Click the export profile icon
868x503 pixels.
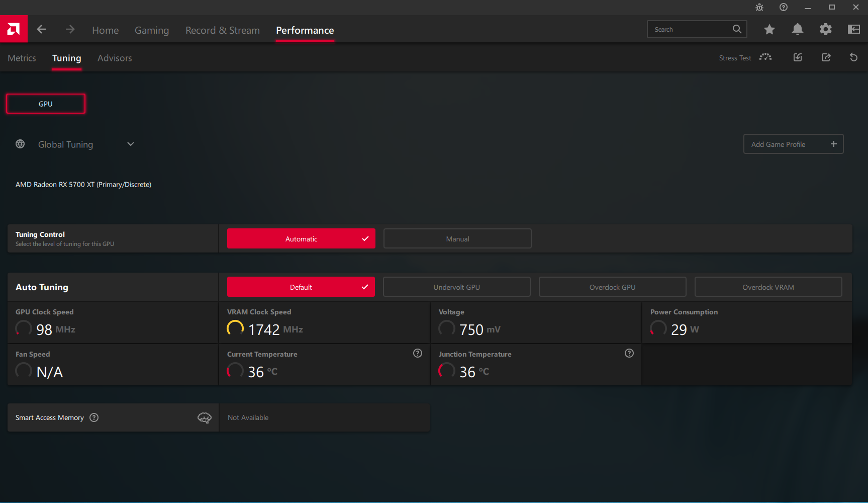(826, 57)
